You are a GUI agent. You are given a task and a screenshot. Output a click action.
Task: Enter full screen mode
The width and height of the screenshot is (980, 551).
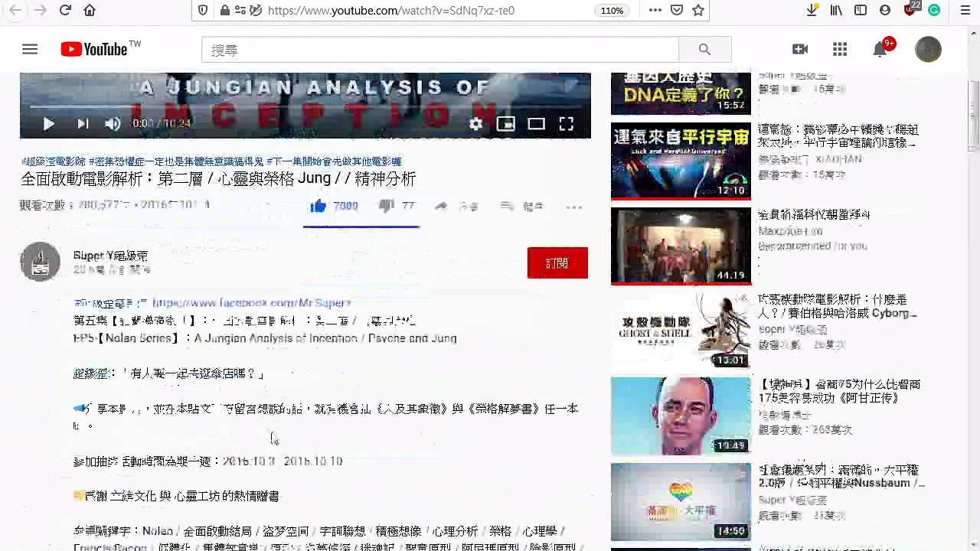(x=566, y=124)
